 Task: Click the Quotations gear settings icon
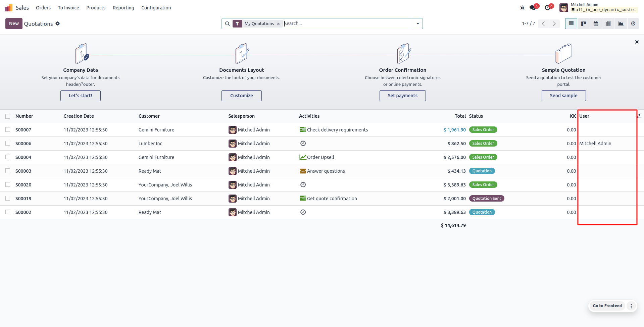pos(58,23)
